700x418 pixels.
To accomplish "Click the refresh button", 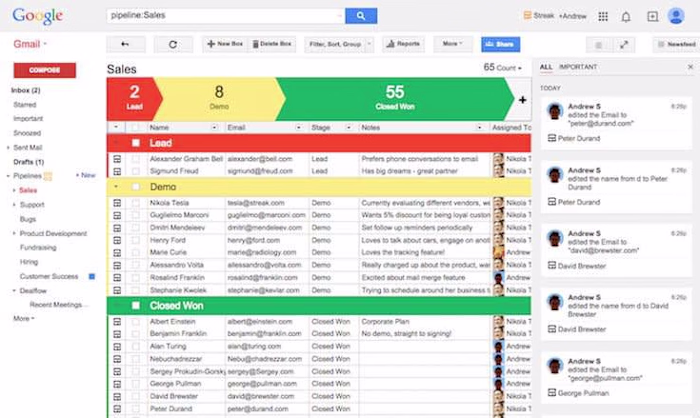I will 173,44.
